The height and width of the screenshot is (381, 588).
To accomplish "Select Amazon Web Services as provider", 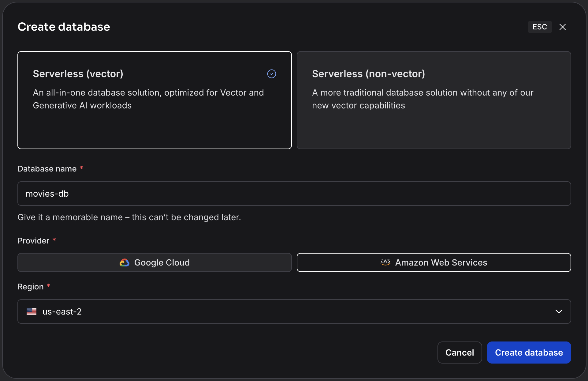I will pos(434,262).
